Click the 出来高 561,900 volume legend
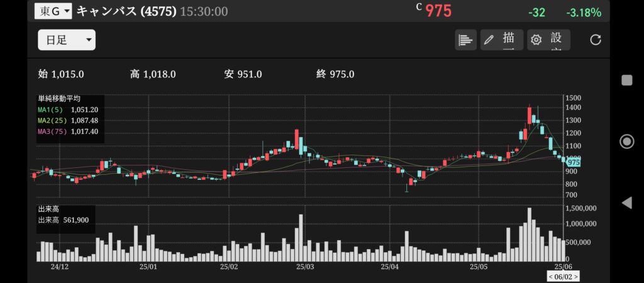The height and width of the screenshot is (283, 644). tap(64, 220)
